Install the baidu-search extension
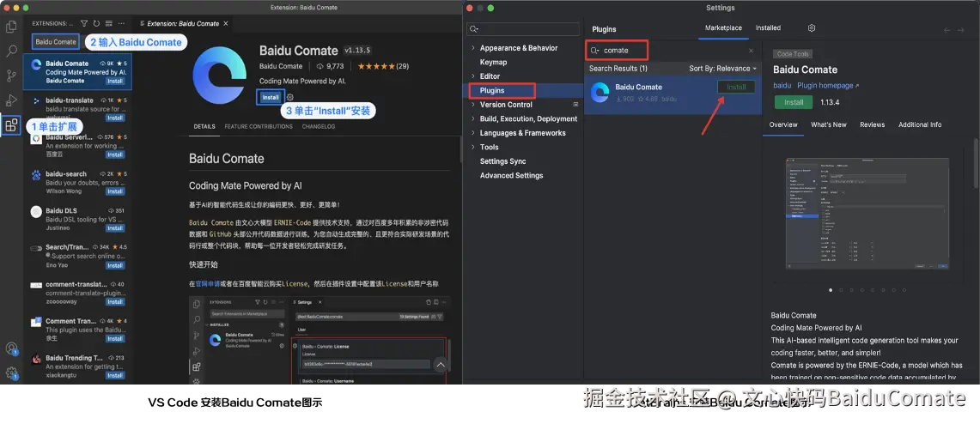Screen dimensions: 980x424 pyautogui.click(x=114, y=191)
